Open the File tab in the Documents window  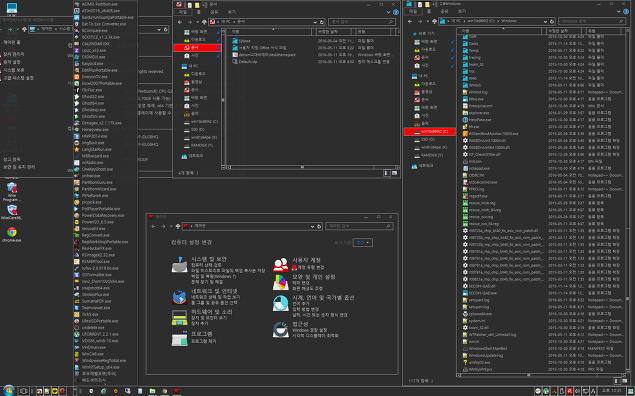pos(183,12)
